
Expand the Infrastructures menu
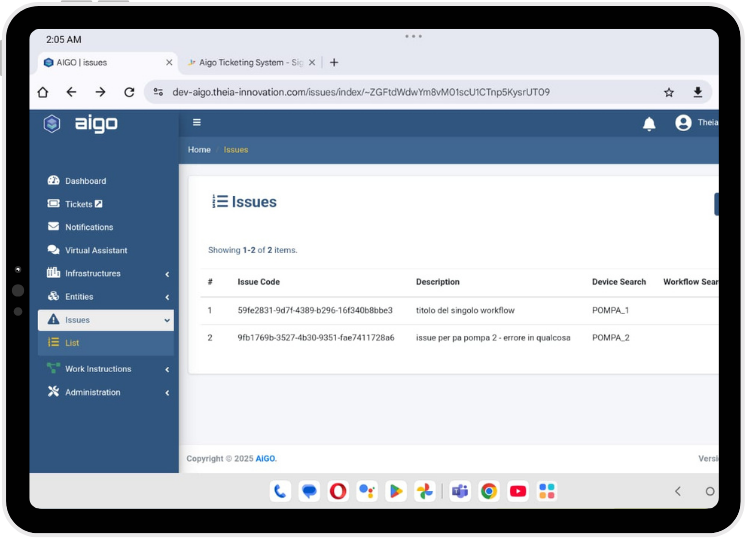coord(105,274)
